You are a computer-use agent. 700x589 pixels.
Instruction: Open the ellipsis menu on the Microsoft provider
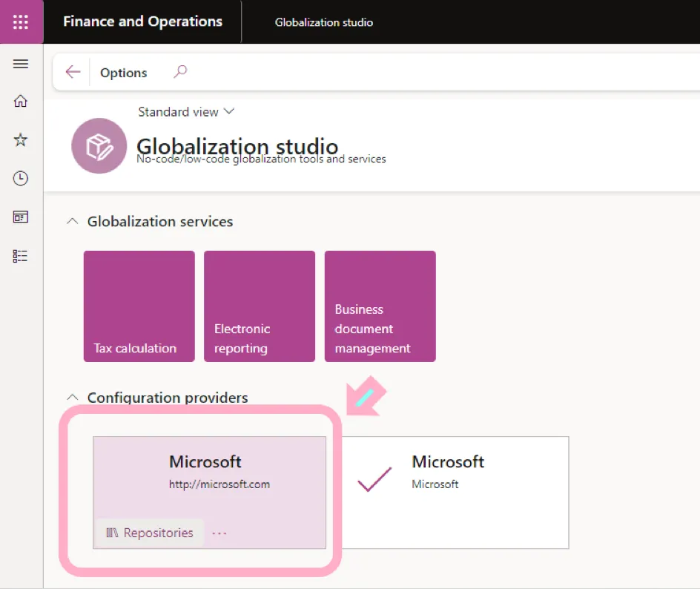pyautogui.click(x=219, y=532)
